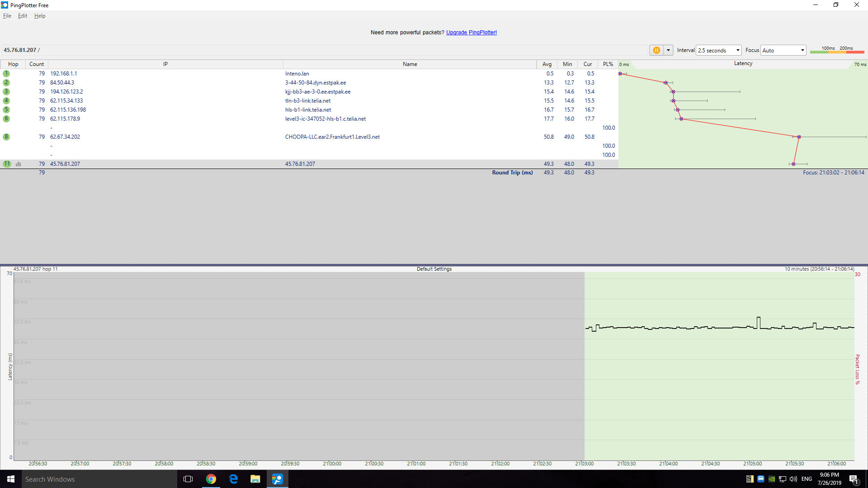Viewport: 868px width, 488px height.
Task: Click hop 8 latency point in the graph
Action: tap(799, 137)
